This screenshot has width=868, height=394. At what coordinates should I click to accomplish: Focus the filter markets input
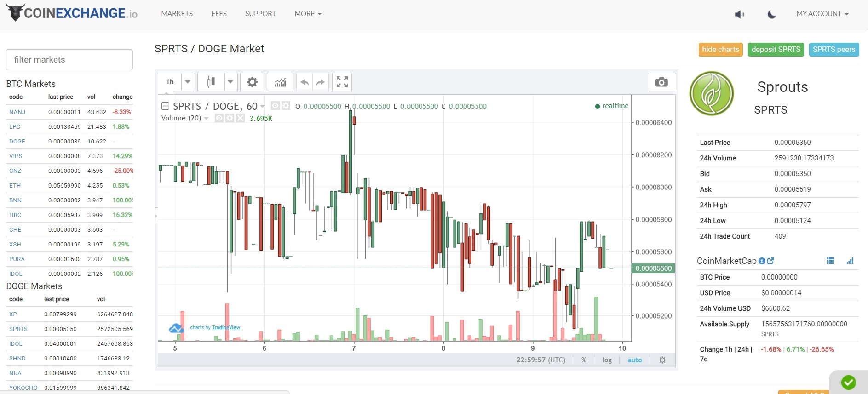click(x=69, y=60)
